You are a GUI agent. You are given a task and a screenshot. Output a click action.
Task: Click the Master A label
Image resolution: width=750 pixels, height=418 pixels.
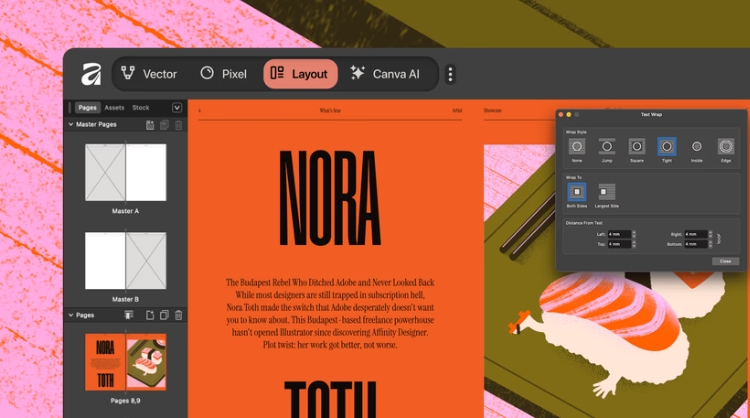pyautogui.click(x=125, y=211)
